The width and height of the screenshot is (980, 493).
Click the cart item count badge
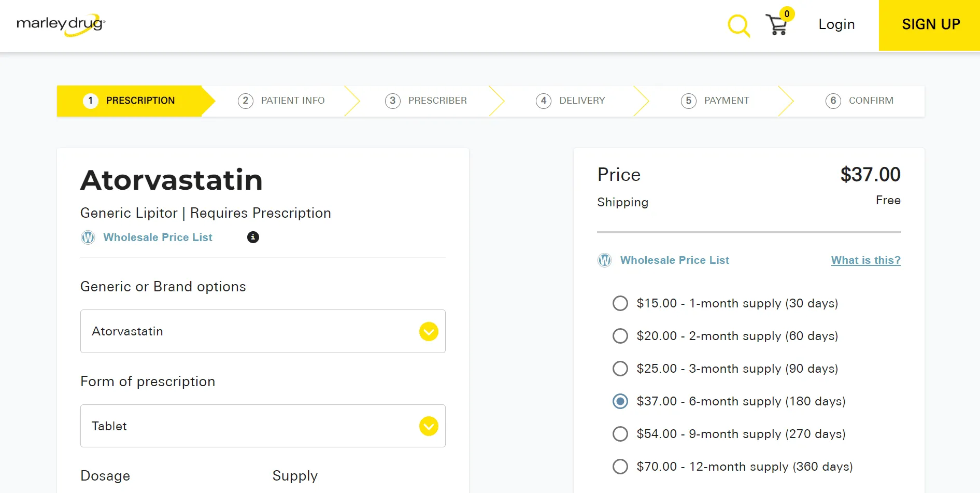click(787, 14)
